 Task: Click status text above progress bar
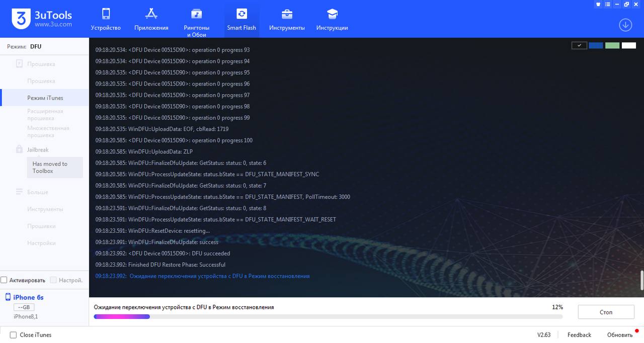[184, 307]
